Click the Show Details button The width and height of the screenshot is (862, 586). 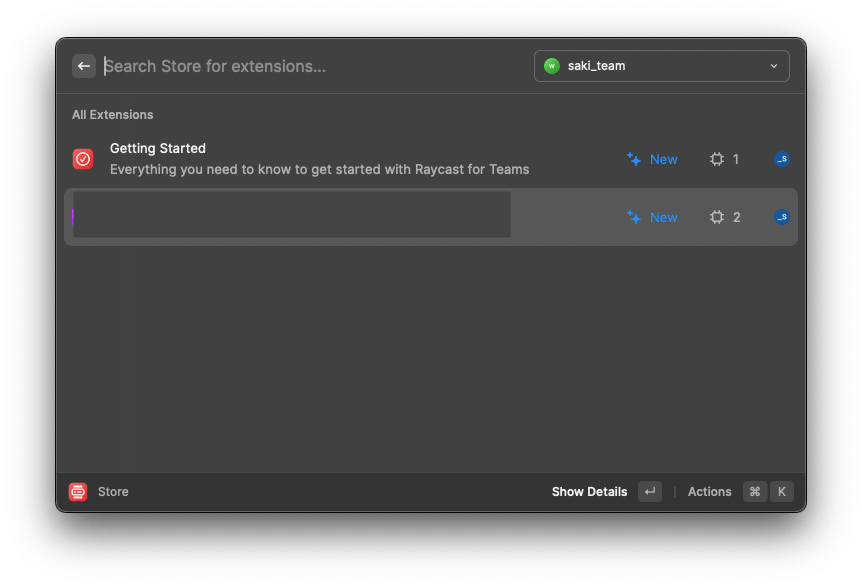[589, 491]
